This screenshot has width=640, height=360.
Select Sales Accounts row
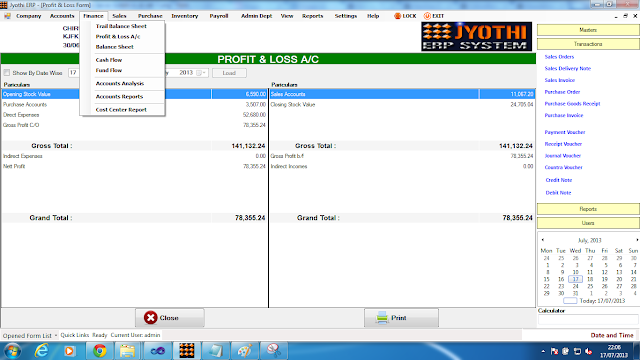coord(402,94)
